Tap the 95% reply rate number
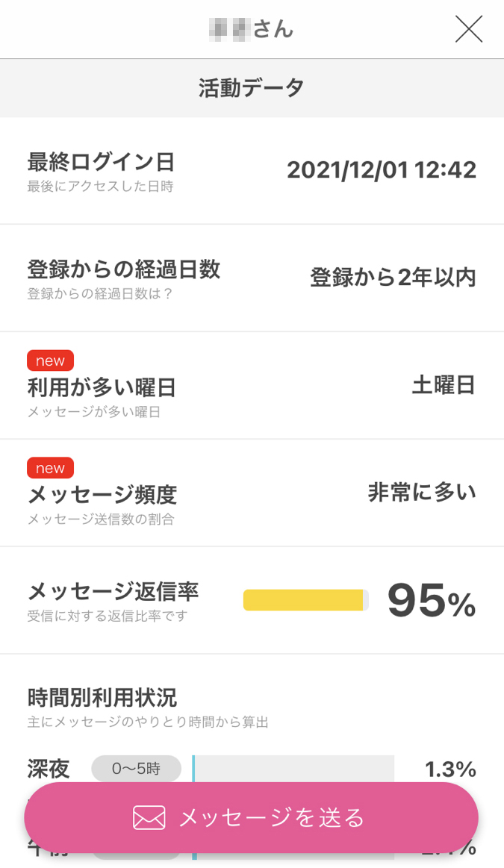This screenshot has width=504, height=868. coord(431,601)
